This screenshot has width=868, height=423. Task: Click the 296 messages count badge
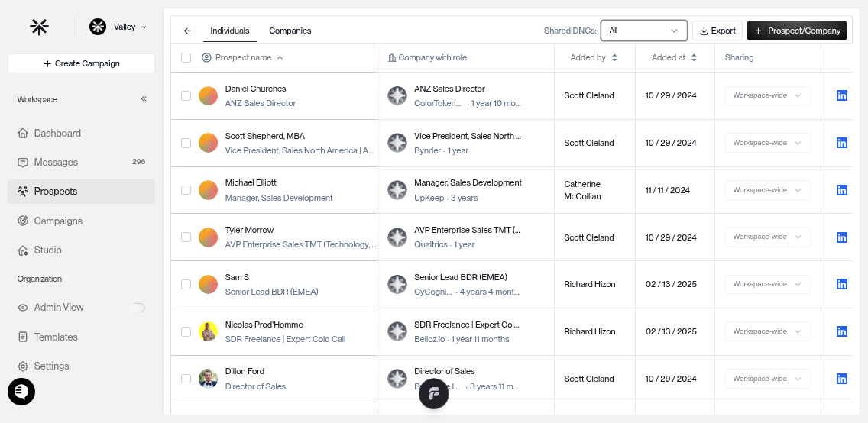click(x=139, y=162)
